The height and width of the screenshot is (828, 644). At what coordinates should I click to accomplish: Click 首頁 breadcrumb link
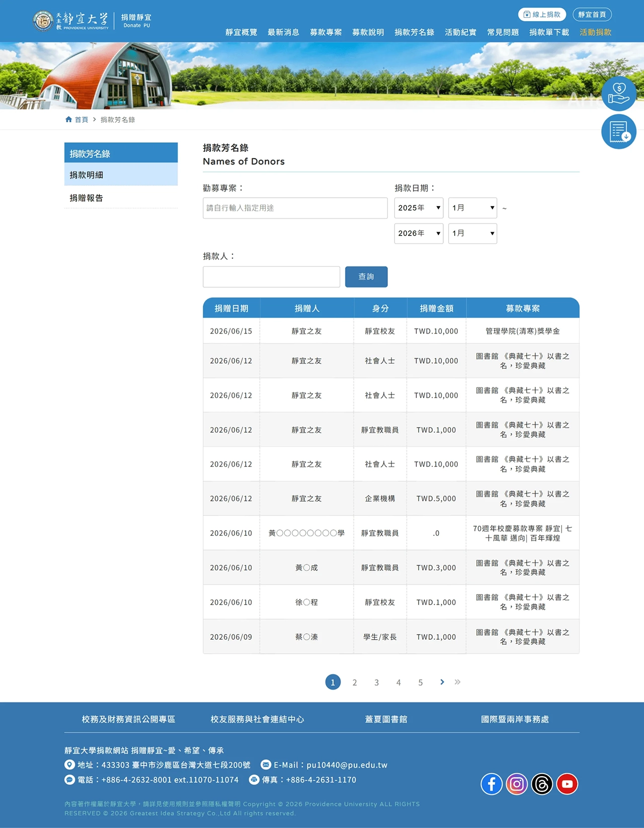(x=82, y=120)
